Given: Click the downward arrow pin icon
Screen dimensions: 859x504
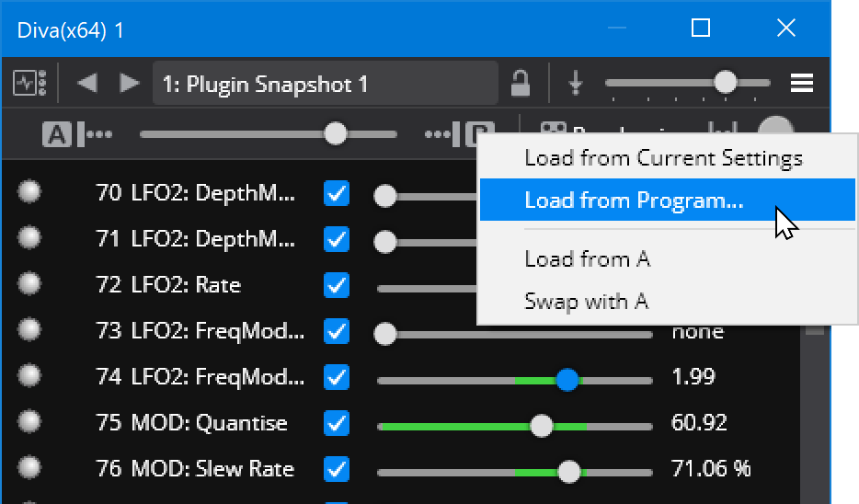Looking at the screenshot, I should click(575, 84).
